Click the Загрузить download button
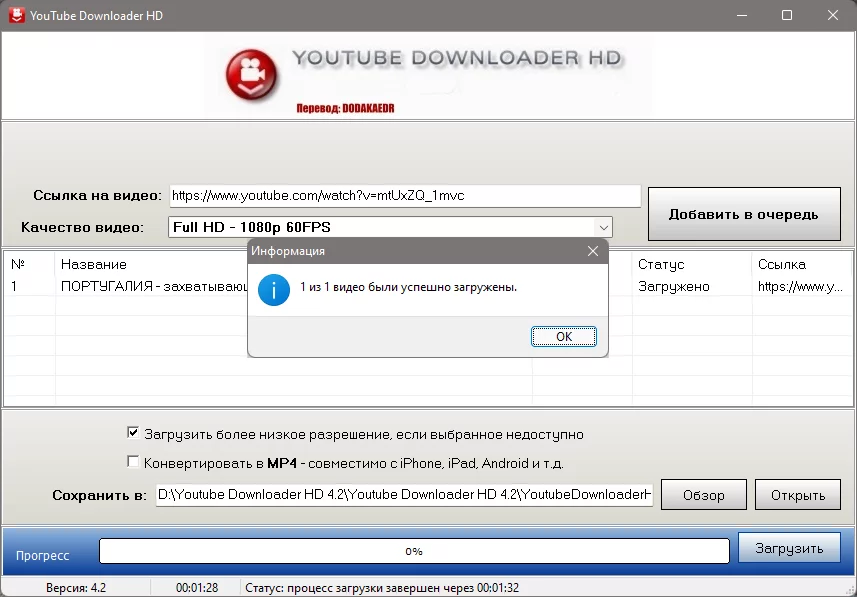This screenshot has width=857, height=597. [x=789, y=548]
